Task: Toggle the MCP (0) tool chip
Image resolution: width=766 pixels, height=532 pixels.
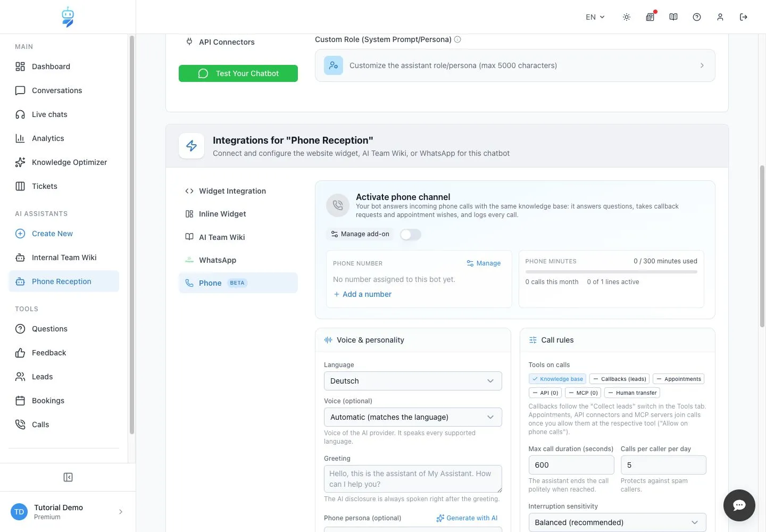Action: point(583,393)
